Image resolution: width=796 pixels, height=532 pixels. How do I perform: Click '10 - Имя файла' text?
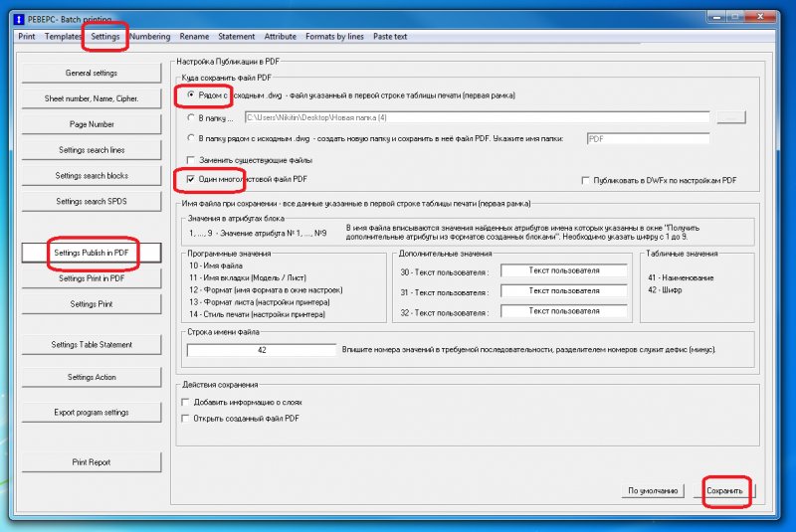click(x=216, y=266)
